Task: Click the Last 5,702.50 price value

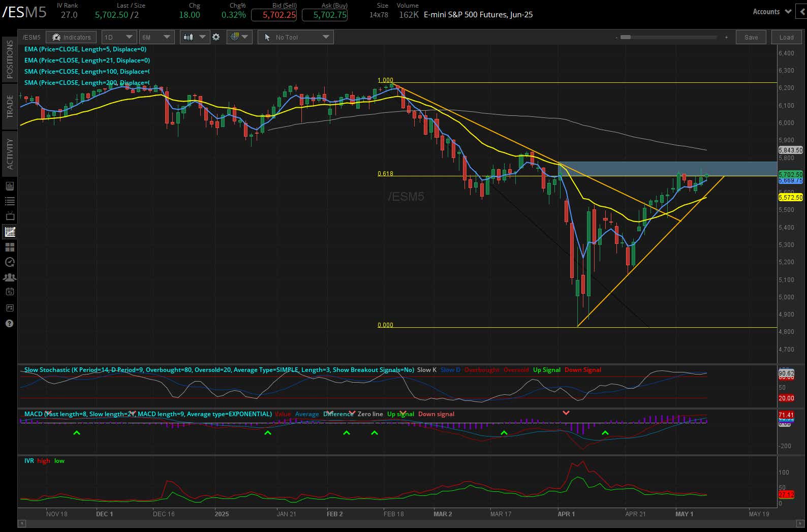Action: 111,15
